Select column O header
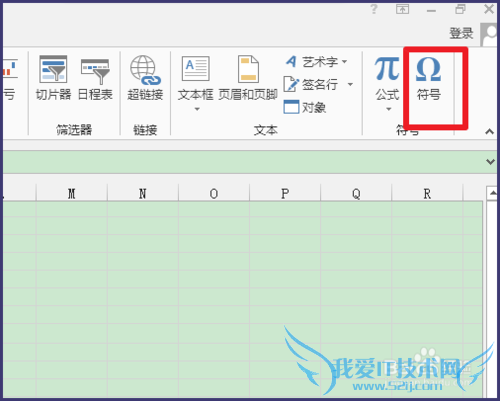Viewport: 500px width, 401px height. (214, 193)
